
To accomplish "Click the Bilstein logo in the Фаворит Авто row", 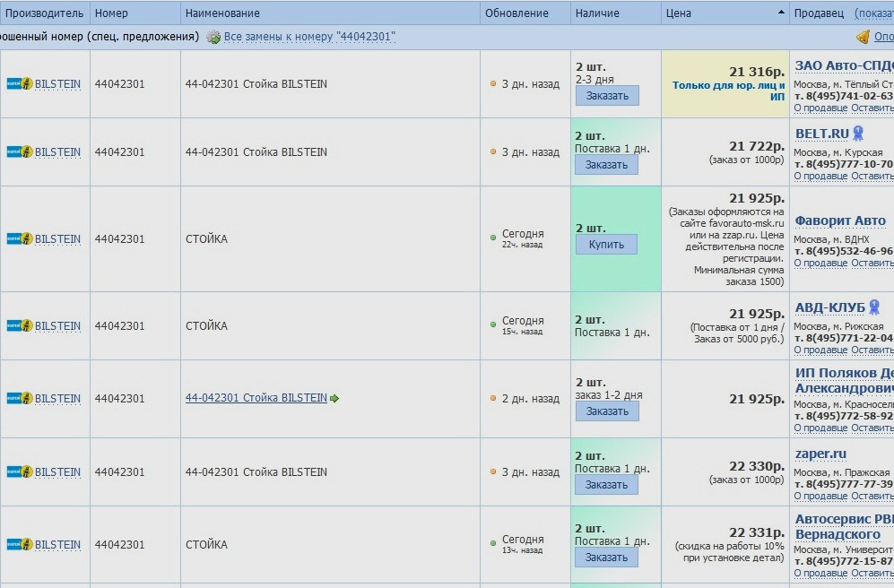I will tap(20, 238).
